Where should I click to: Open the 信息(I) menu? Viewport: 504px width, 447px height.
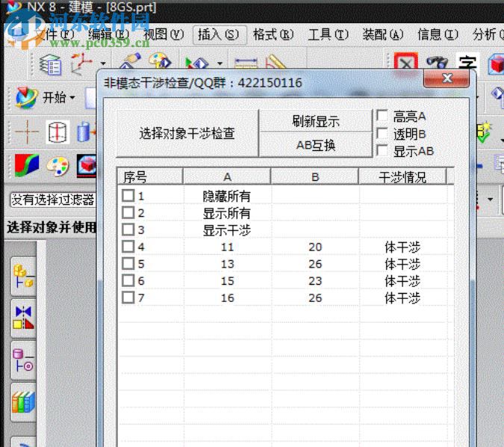pos(438,34)
